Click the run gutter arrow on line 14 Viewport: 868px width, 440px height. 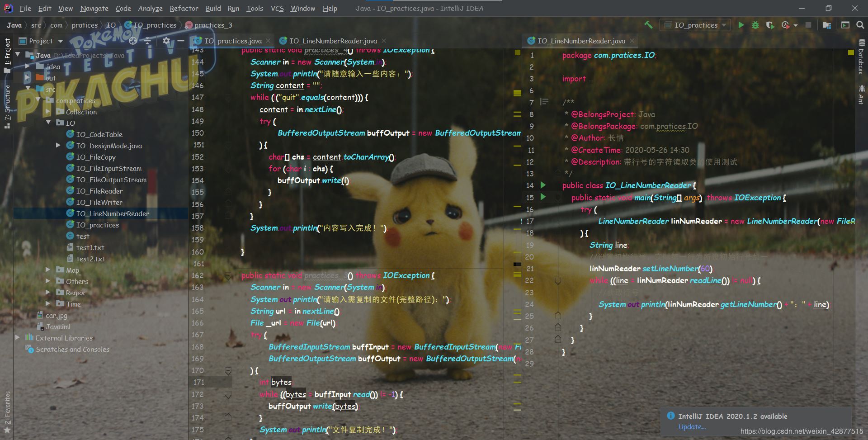[543, 185]
